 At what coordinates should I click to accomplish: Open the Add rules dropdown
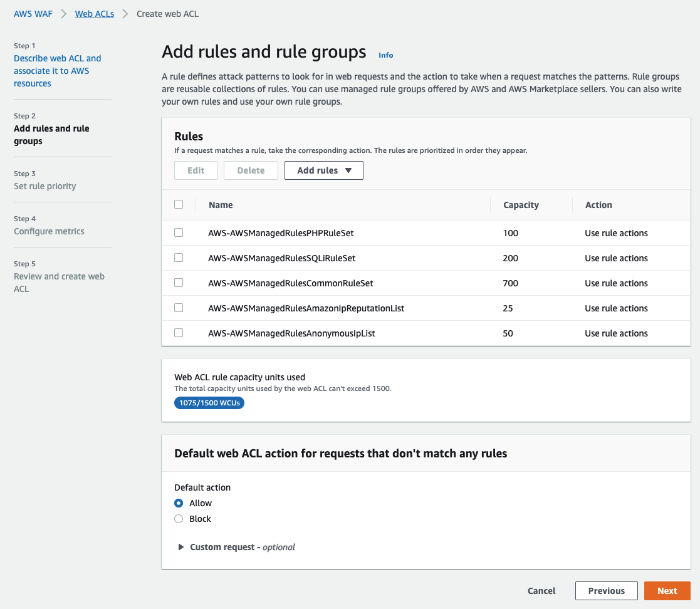click(x=323, y=170)
